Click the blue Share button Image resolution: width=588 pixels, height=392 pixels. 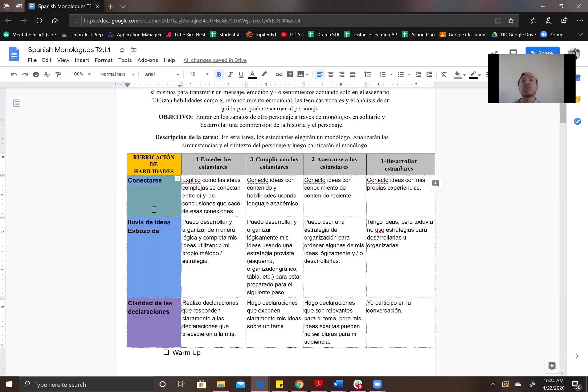[x=542, y=51]
